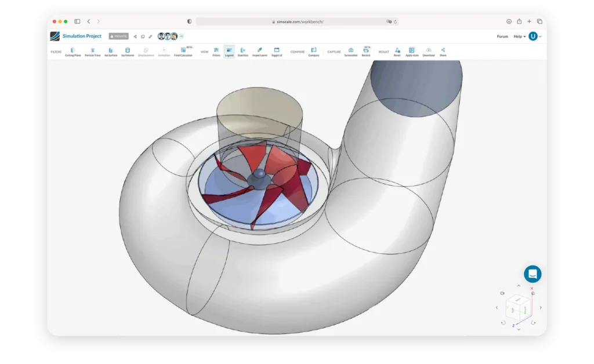Capture a Screenshot of the viewport
This screenshot has width=594, height=364.
click(351, 51)
